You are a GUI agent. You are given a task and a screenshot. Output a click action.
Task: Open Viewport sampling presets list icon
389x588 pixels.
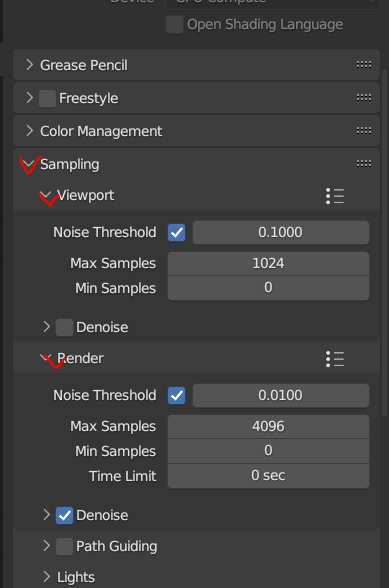pos(335,196)
